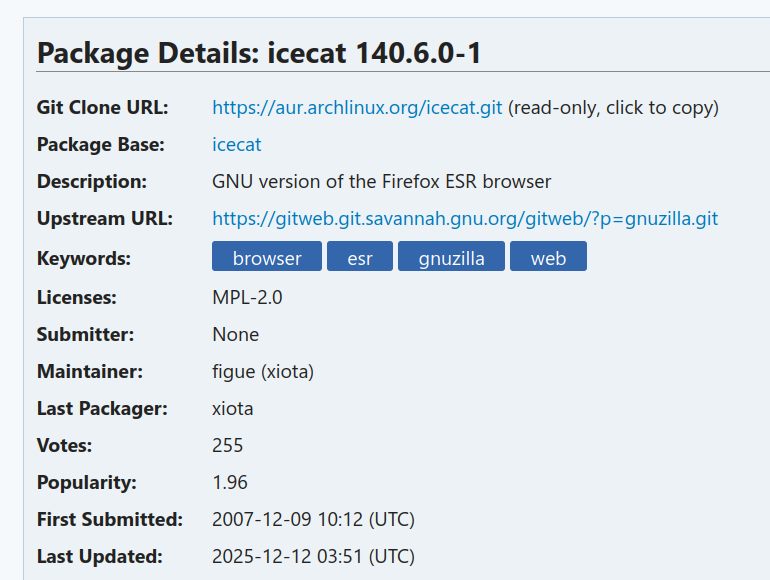The image size is (770, 580).
Task: Click the 'Git Clone URL:' label
Action: (x=103, y=108)
